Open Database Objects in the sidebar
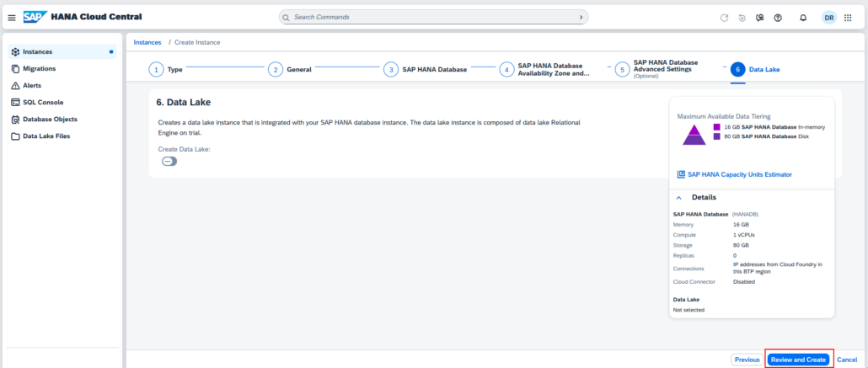868x368 pixels. pyautogui.click(x=62, y=120)
